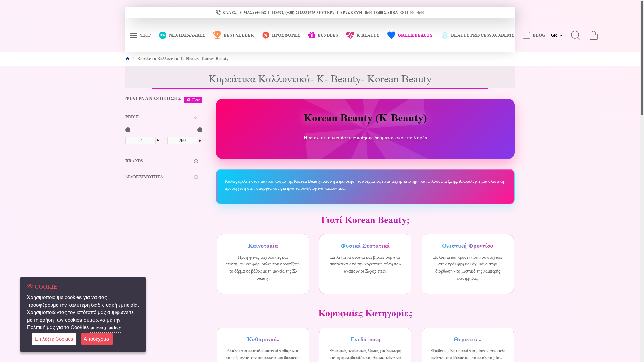
Task: Click the page vertical scrollbar
Action: click(x=642, y=59)
